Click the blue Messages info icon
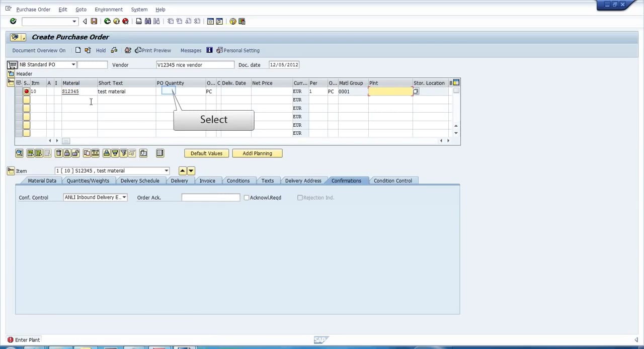The width and height of the screenshot is (644, 349). pos(209,50)
